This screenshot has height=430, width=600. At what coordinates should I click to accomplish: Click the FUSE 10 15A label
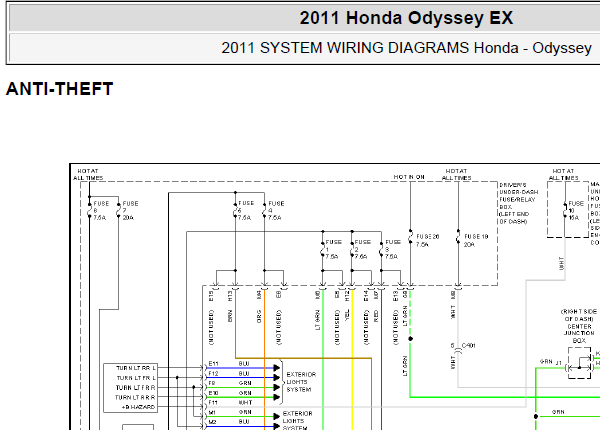(x=575, y=210)
